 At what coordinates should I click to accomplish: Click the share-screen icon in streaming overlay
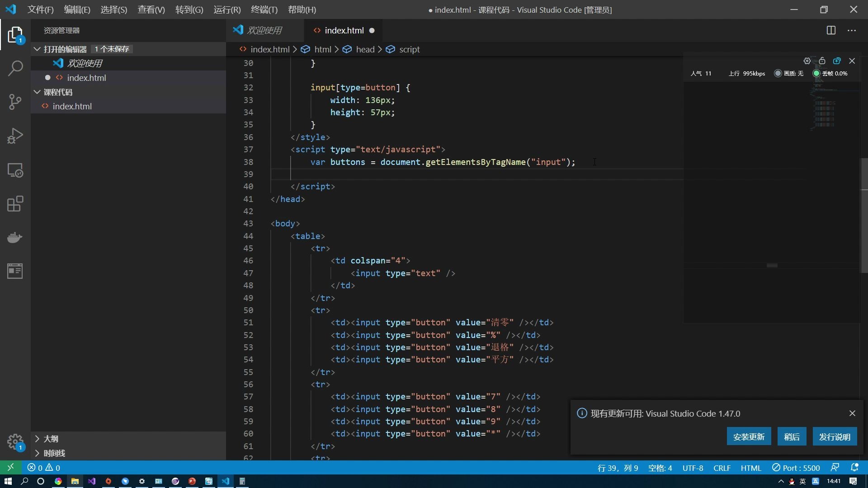coord(837,61)
